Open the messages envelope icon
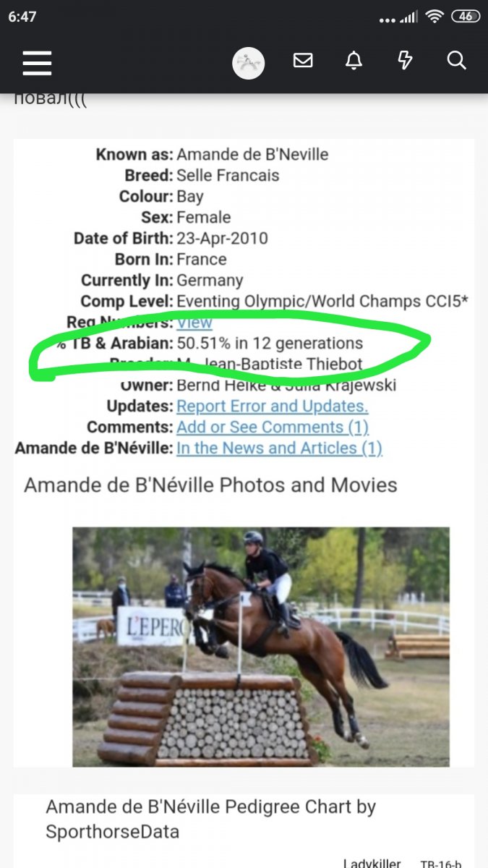Screen dimensions: 488x868 303,61
